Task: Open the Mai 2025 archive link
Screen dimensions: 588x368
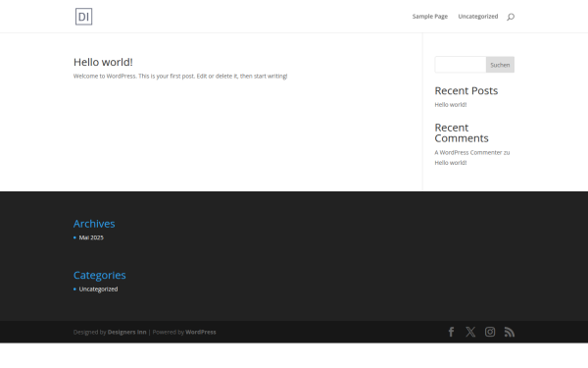Action: [x=91, y=237]
